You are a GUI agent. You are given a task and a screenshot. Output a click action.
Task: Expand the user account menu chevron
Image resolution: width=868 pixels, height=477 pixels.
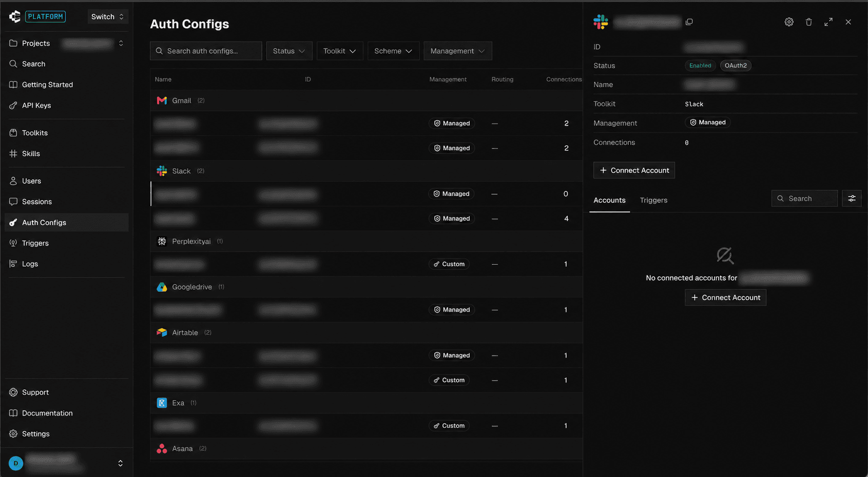[x=120, y=463]
